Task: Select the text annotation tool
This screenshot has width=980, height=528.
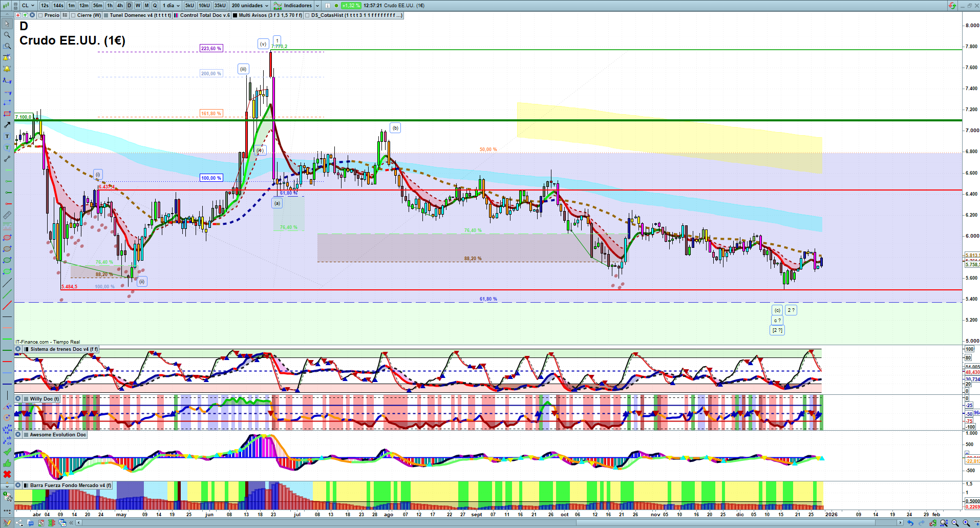Action: [x=7, y=136]
